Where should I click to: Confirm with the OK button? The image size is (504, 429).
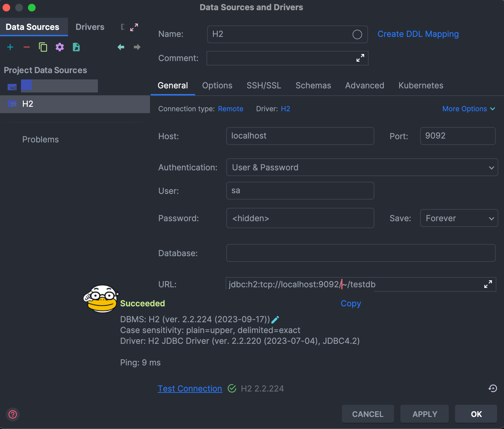476,414
